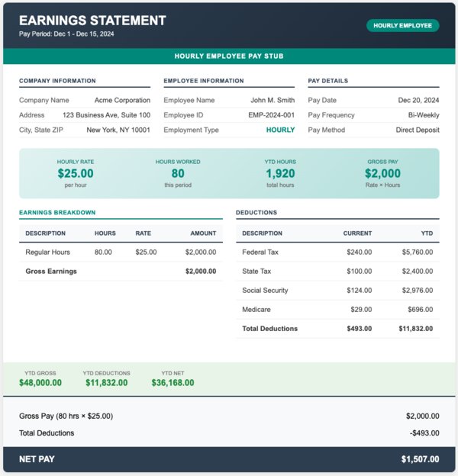458x476 pixels.
Task: Click the EARNINGS BREAKDOWN heading
Action: coord(57,213)
